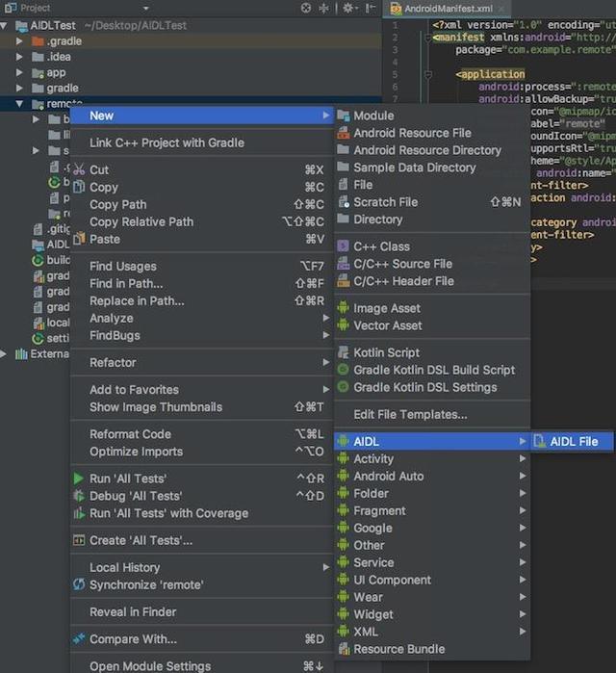
Task: Expand External Libraries node
Action: [4, 354]
